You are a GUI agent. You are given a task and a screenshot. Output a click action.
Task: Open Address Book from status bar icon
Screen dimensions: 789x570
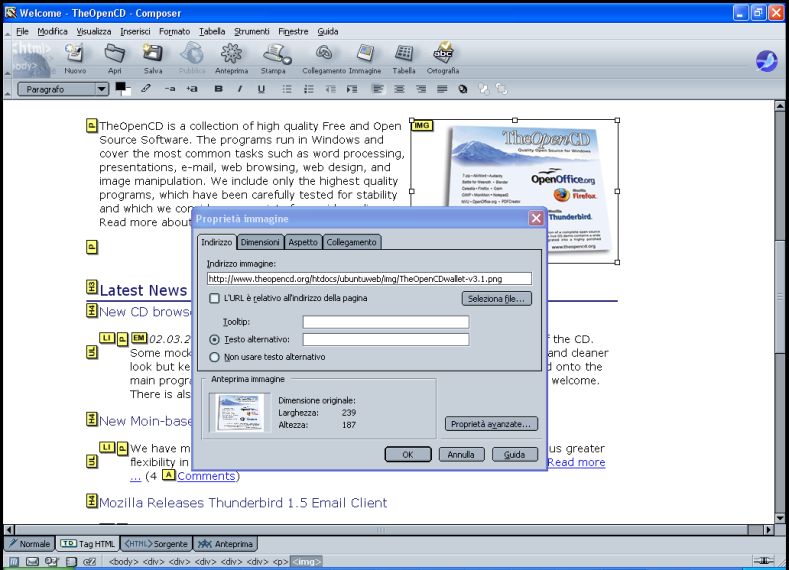pos(70,561)
